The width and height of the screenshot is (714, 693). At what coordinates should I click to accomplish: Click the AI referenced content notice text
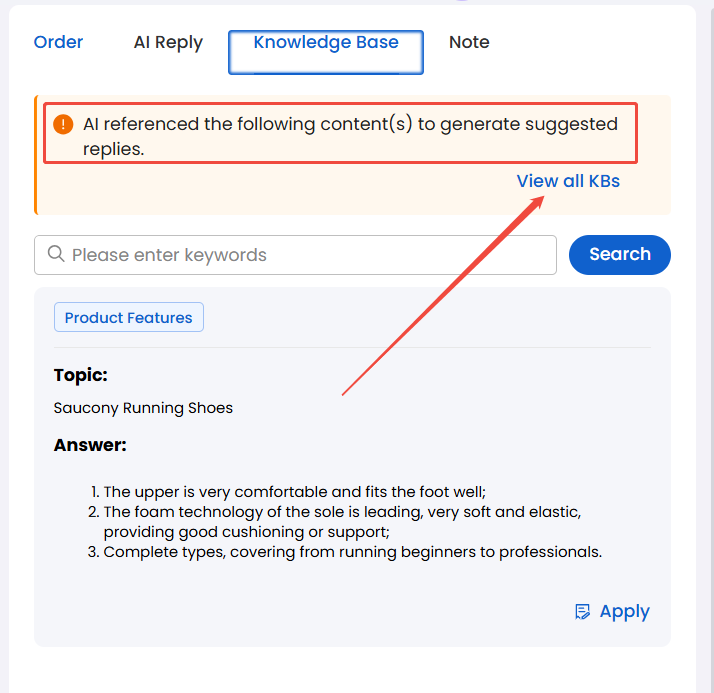pyautogui.click(x=350, y=136)
